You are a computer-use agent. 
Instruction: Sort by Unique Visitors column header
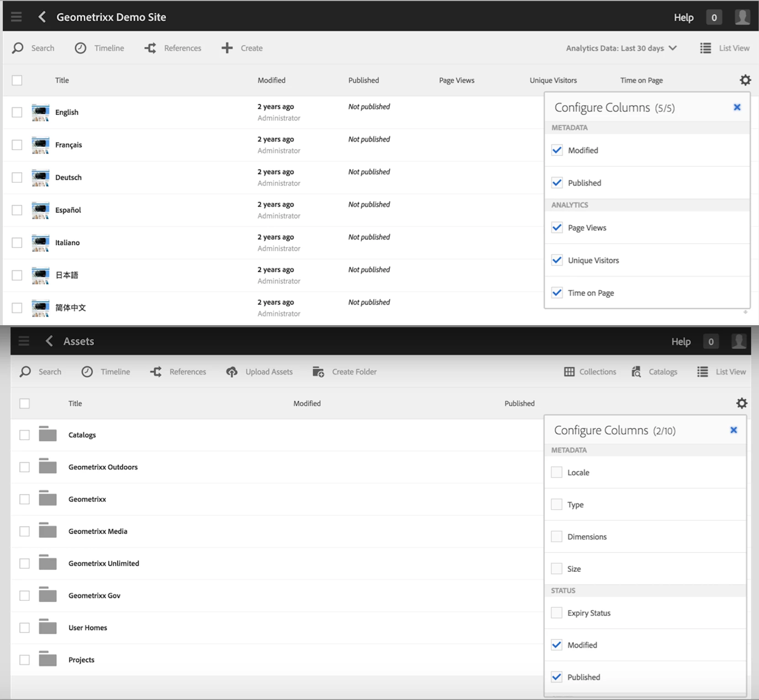coord(553,80)
